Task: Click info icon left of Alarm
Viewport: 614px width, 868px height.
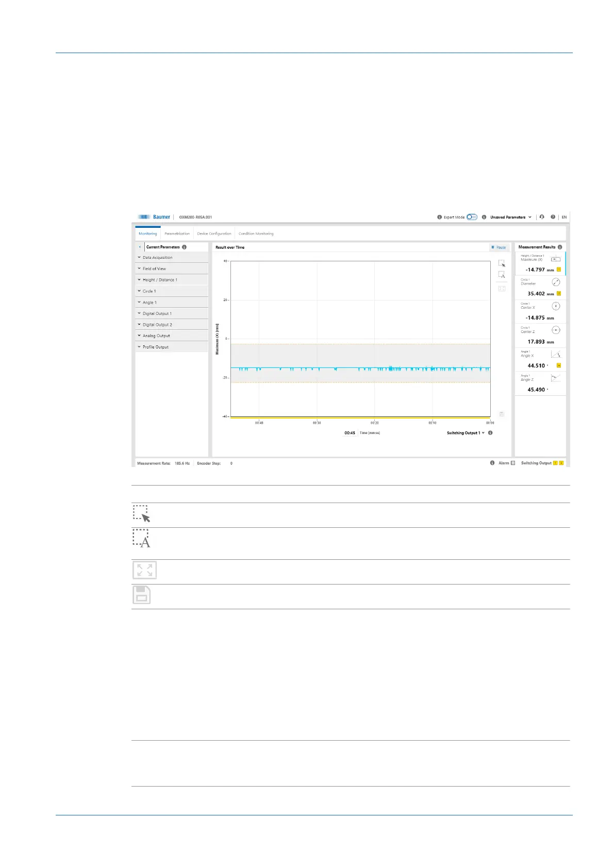Action: pos(492,463)
